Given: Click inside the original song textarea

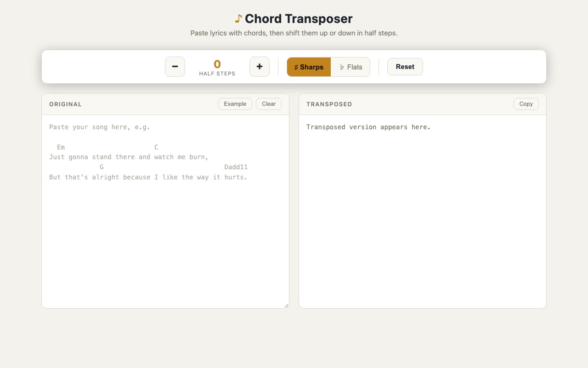Looking at the screenshot, I should click(165, 212).
